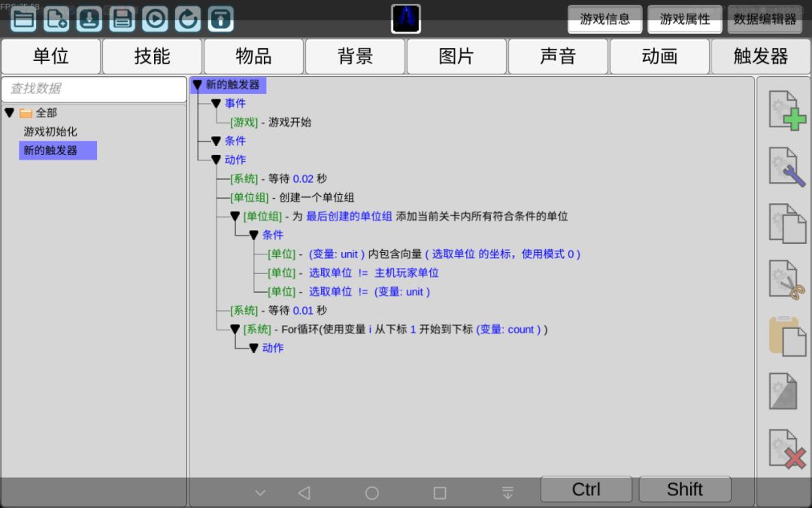Select the 游戏开始 event row
The image size is (812, 508).
(271, 123)
